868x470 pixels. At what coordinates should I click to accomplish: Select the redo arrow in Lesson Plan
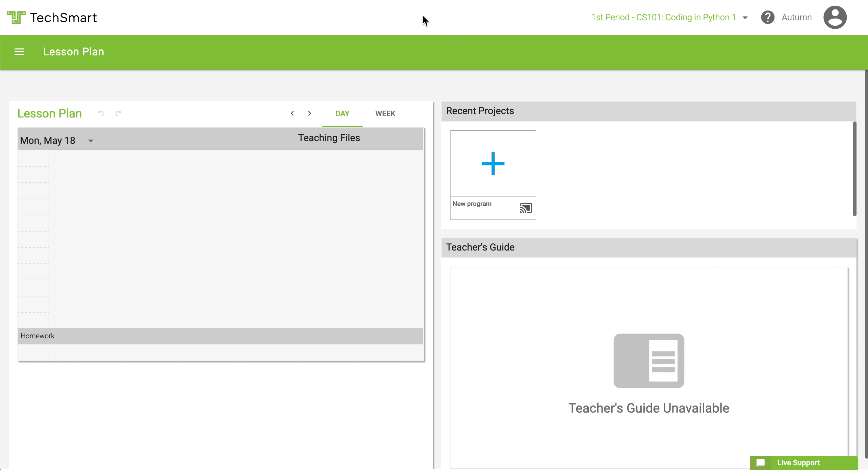pos(118,113)
